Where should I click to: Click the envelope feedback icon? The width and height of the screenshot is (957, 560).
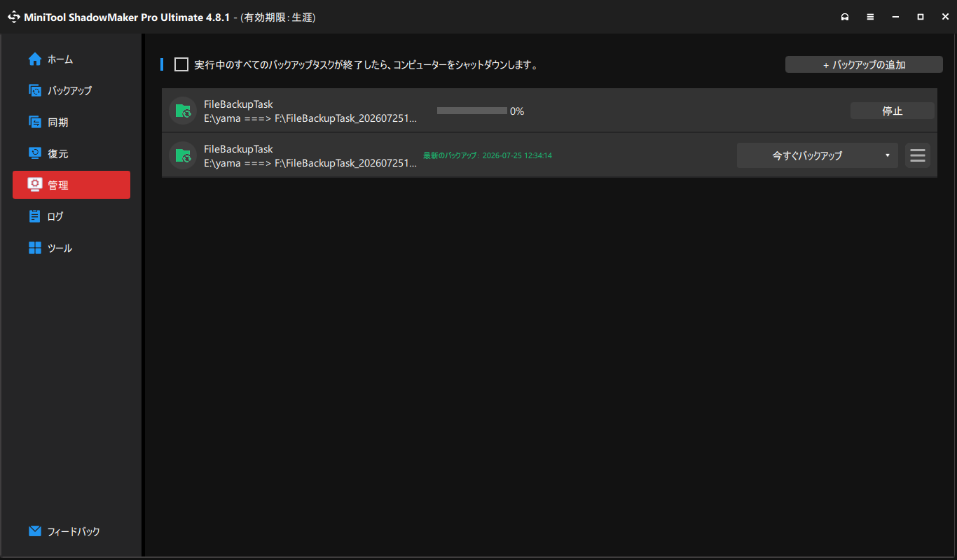(x=35, y=531)
